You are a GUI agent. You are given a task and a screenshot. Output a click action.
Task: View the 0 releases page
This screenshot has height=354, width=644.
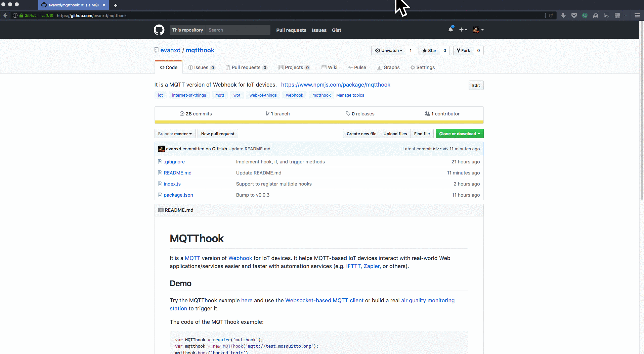pyautogui.click(x=360, y=114)
